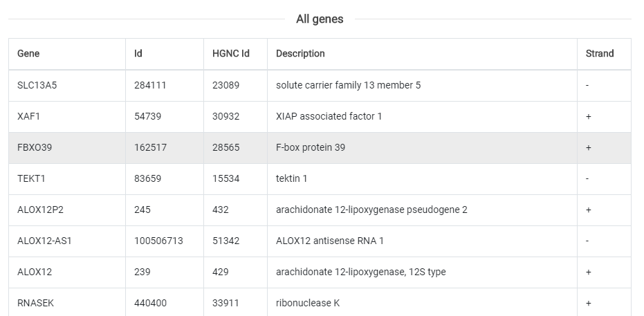This screenshot has height=316, width=644.
Task: Click the Description column header
Action: (300, 53)
